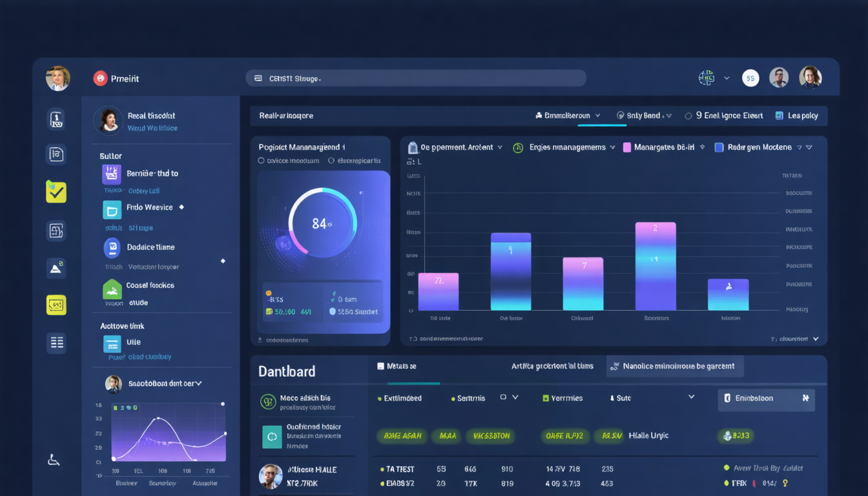This screenshot has width=868, height=496.
Task: Click the tallest bar labeled 2 in the chart
Action: click(x=656, y=267)
